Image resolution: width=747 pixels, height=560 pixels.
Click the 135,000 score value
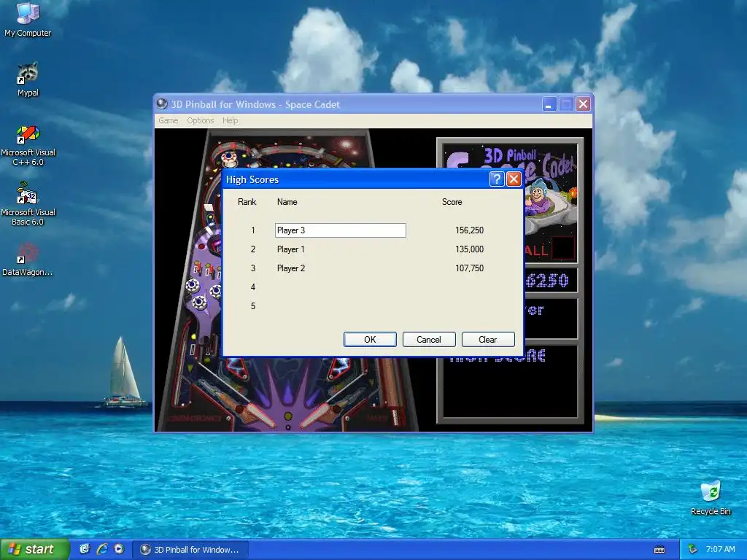tap(469, 249)
